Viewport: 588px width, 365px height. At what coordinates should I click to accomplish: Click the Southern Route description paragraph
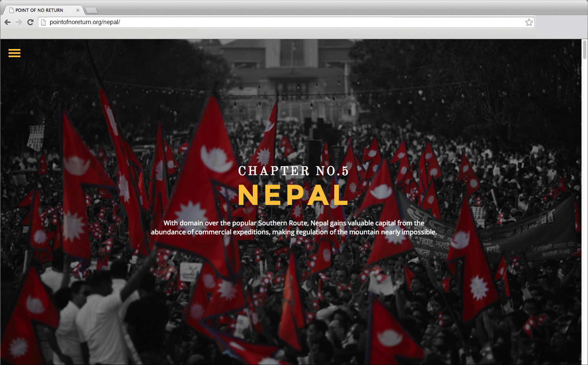coord(294,227)
